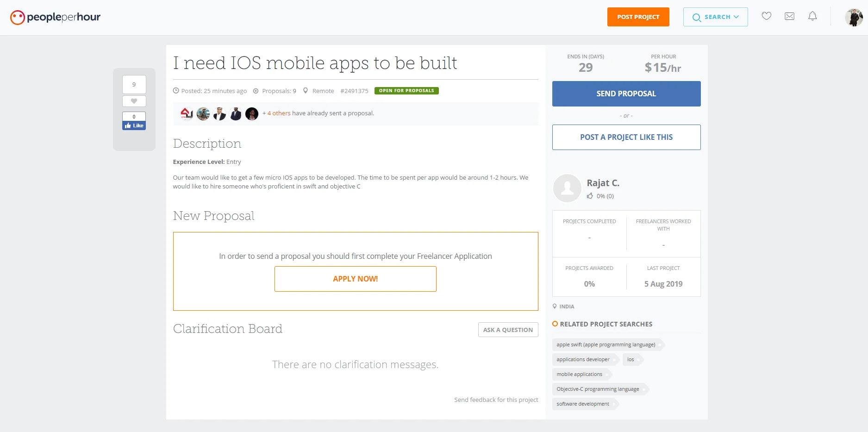Click the $15/hr rate value
This screenshot has width=868, height=432.
[x=663, y=68]
